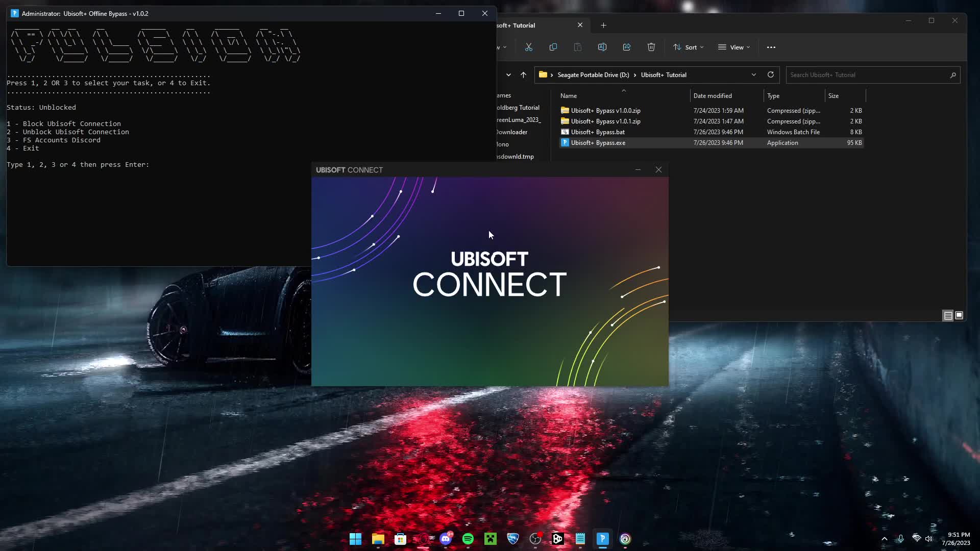This screenshot has width=980, height=551.
Task: Switch to details list view toggle
Action: click(x=948, y=315)
